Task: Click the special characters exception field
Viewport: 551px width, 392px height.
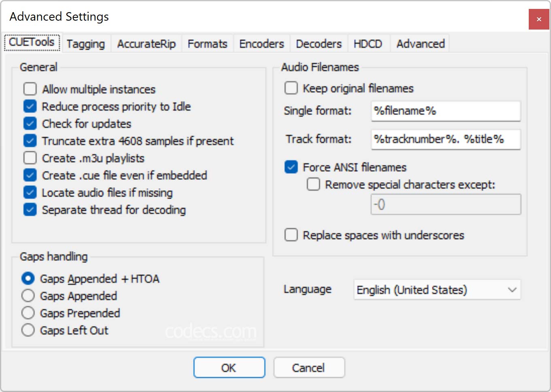Action: (x=446, y=205)
